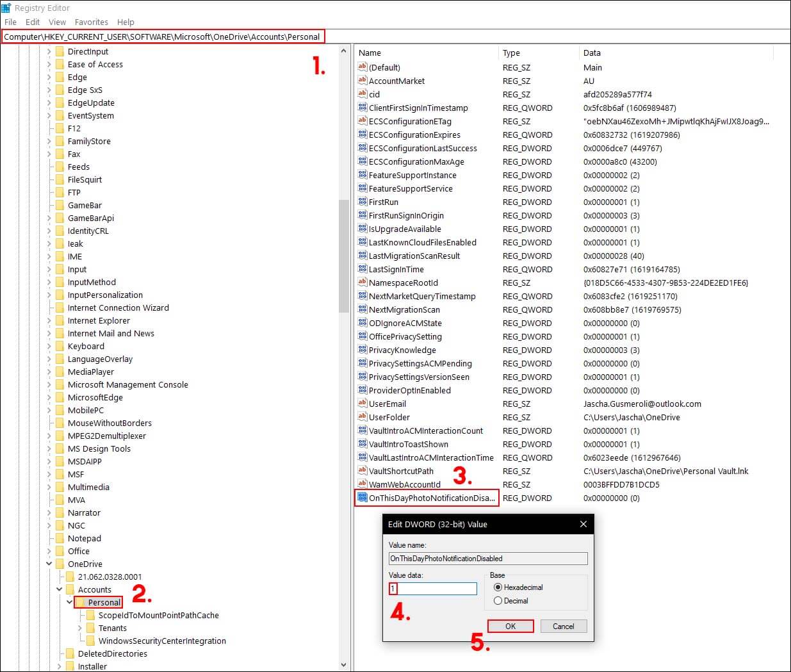This screenshot has width=791, height=672.
Task: Open the Help menu
Action: pos(126,22)
